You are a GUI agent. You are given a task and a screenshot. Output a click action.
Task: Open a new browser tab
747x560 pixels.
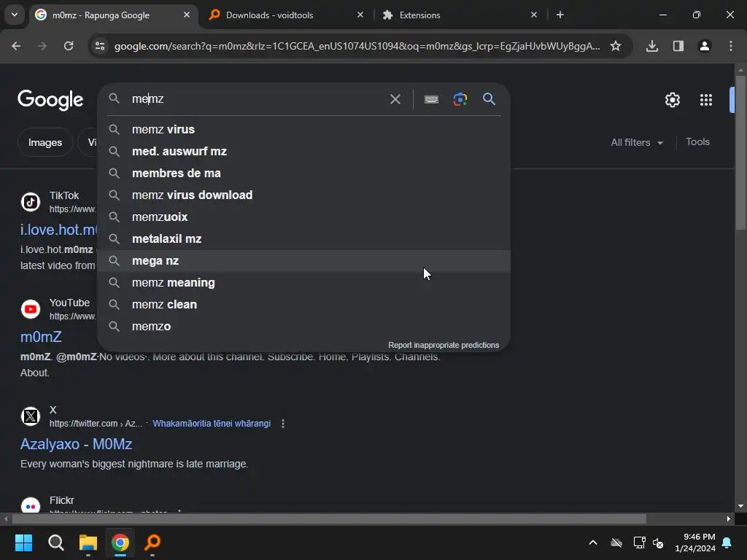pyautogui.click(x=560, y=15)
